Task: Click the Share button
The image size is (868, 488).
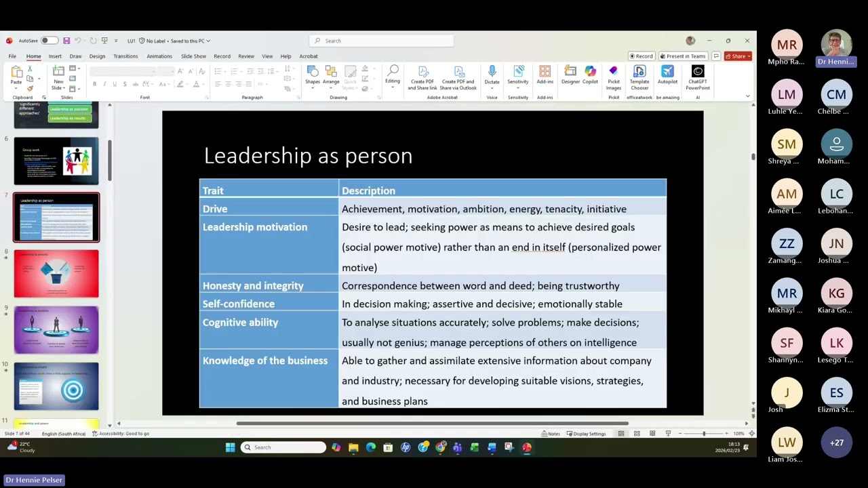Action: (738, 56)
